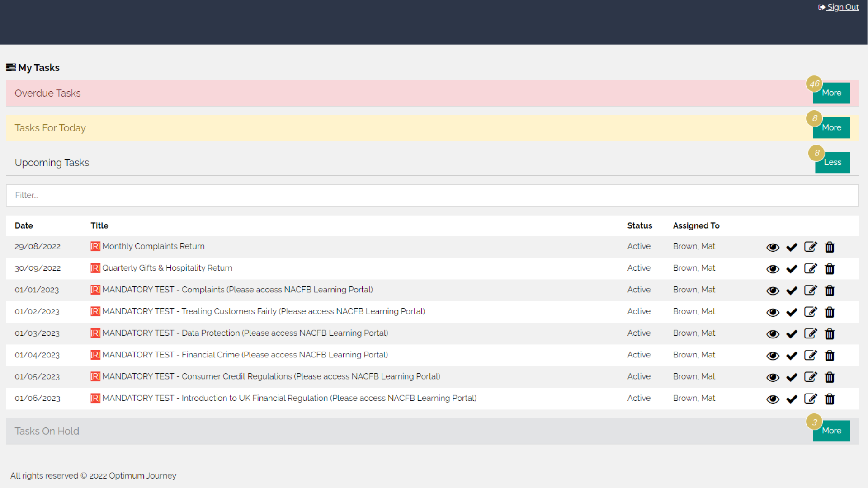The width and height of the screenshot is (868, 488).
Task: Expand Overdue Tasks with the More button
Action: tap(831, 93)
